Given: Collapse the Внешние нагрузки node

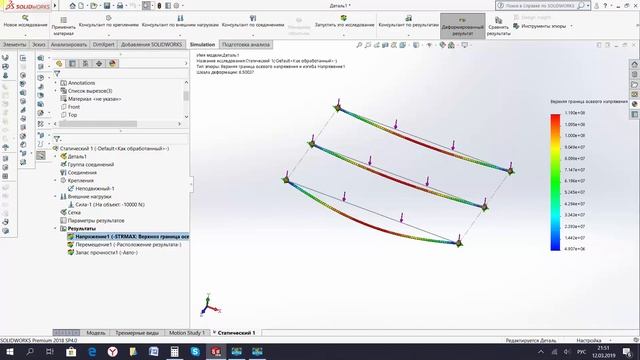Looking at the screenshot, I should (56, 196).
